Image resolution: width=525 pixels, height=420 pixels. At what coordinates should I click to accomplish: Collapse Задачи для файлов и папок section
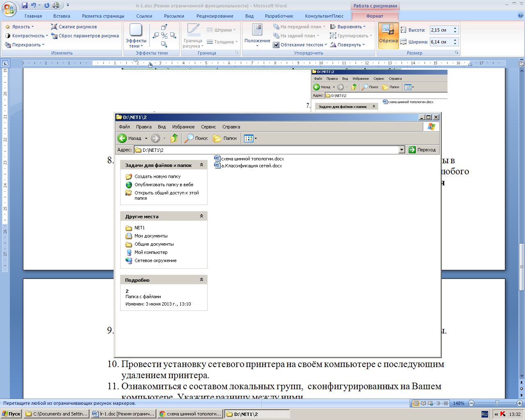pyautogui.click(x=201, y=165)
